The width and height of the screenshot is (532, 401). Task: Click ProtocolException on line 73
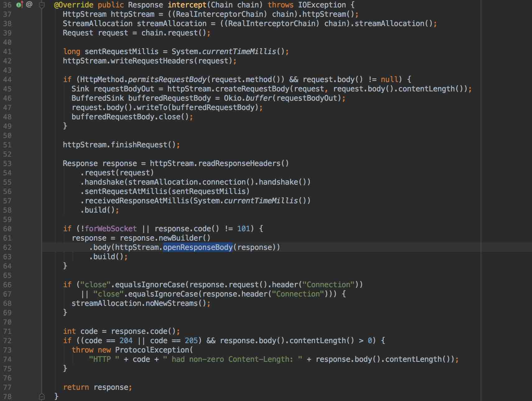tap(152, 350)
